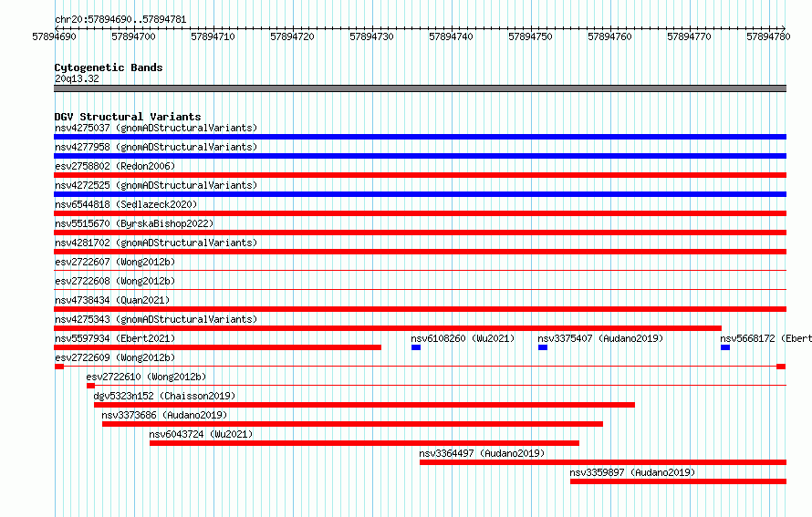Click the nsv4738434 (Quan2021) label
The width and height of the screenshot is (812, 517).
click(112, 300)
